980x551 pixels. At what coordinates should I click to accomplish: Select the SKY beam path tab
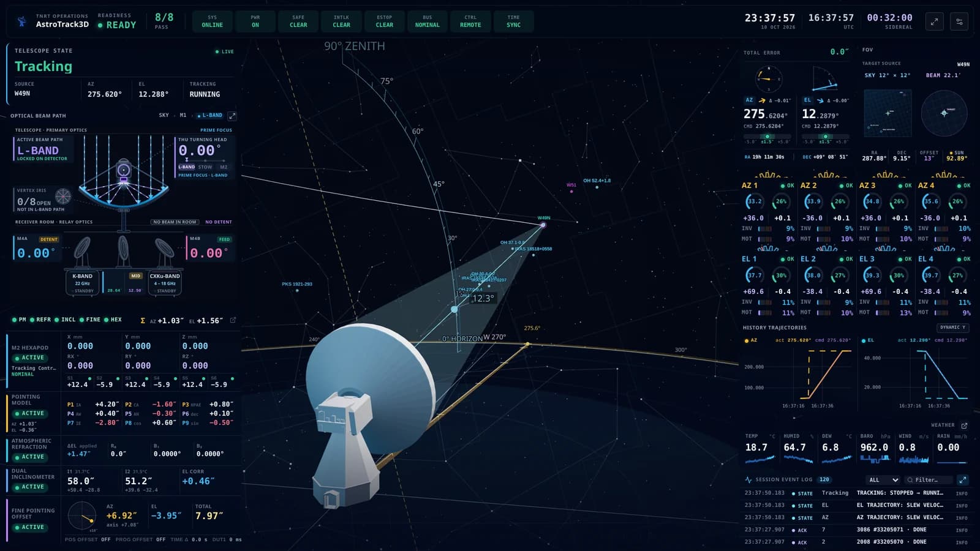[x=164, y=115]
